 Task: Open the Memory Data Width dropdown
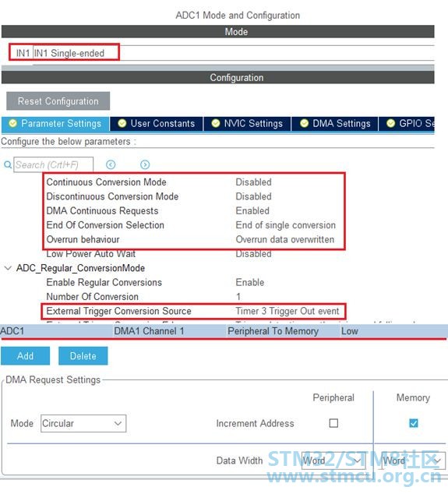pos(414,460)
